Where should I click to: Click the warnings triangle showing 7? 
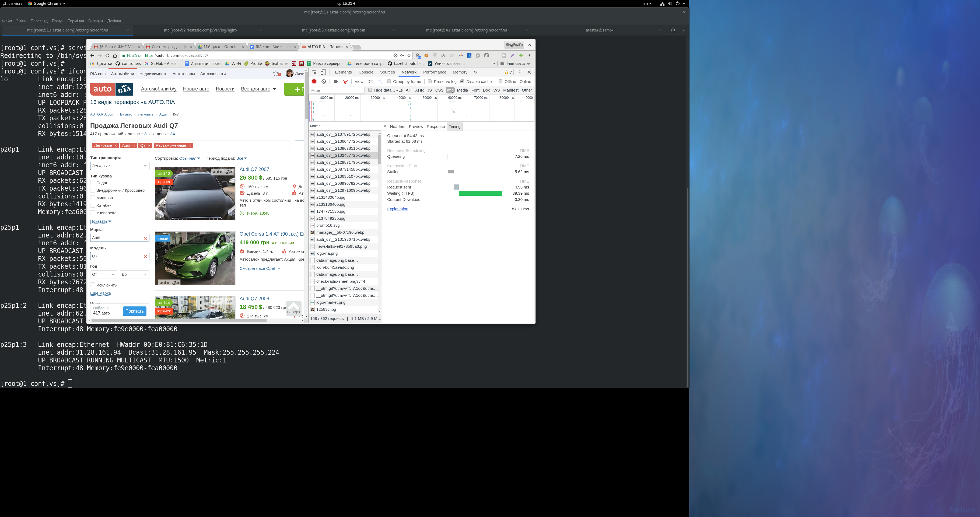[x=508, y=72]
